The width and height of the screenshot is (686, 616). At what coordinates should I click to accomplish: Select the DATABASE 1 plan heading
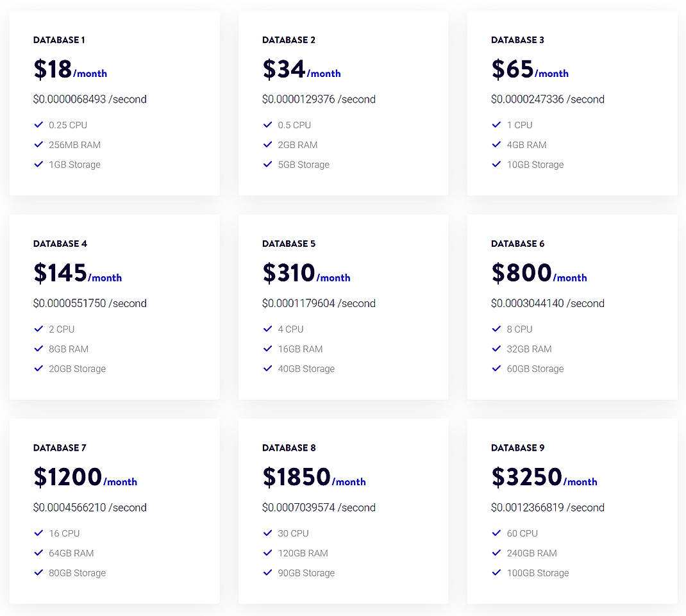click(59, 40)
